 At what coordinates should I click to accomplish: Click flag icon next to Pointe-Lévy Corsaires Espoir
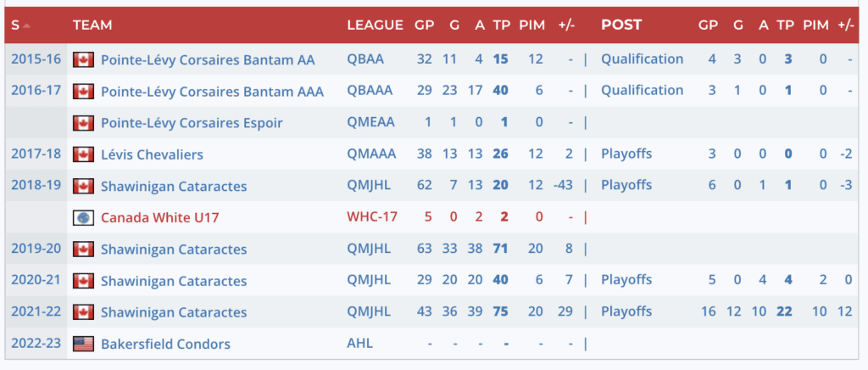point(83,123)
